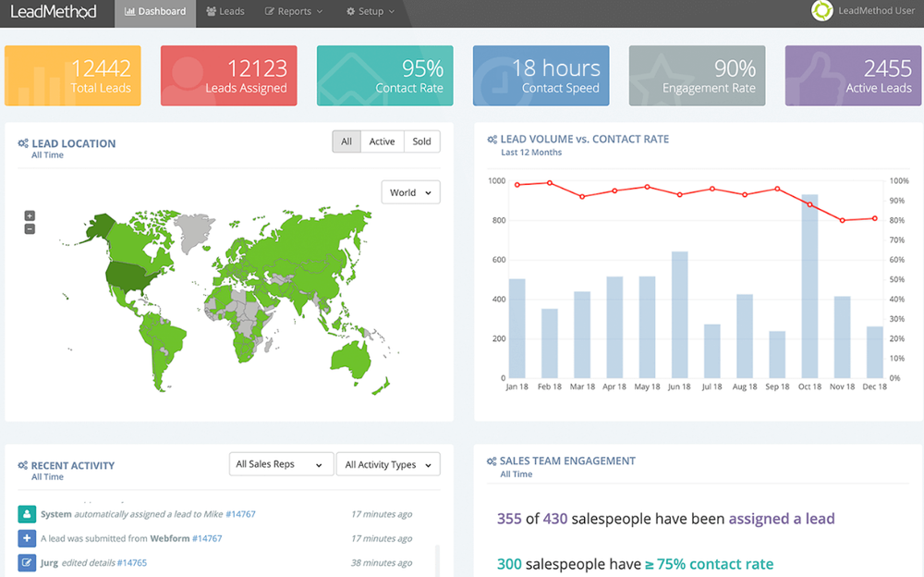Open the 18 hours Contact Speed card

541,76
